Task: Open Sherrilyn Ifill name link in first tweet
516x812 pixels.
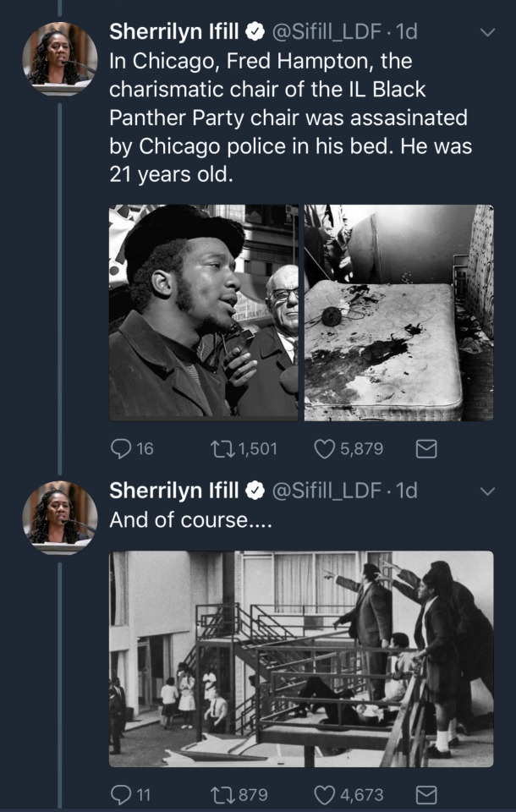Action: tap(175, 32)
